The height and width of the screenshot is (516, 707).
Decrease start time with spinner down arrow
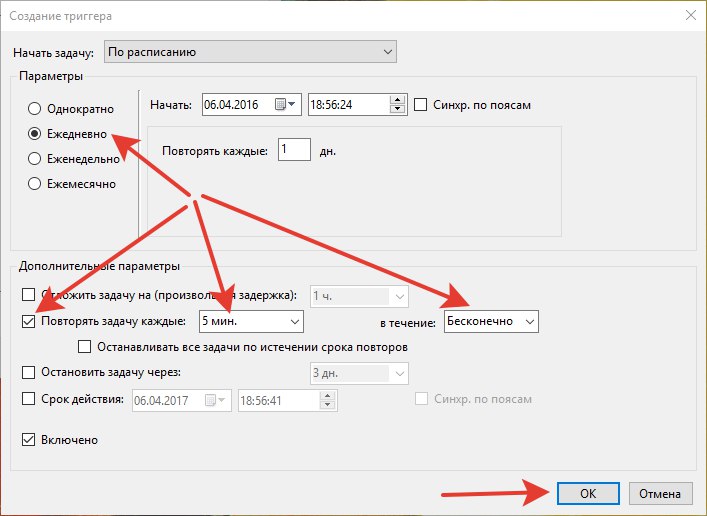(x=397, y=110)
